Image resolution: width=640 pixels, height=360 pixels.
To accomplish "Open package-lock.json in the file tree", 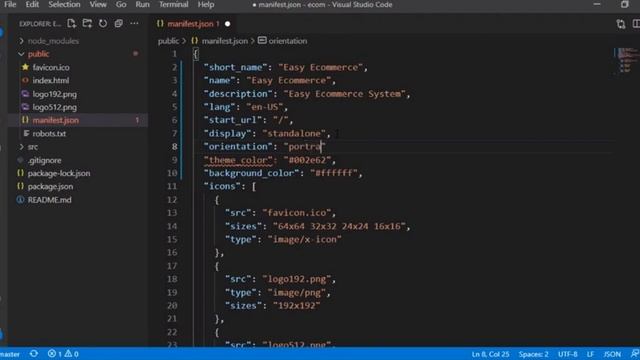I will 59,173.
